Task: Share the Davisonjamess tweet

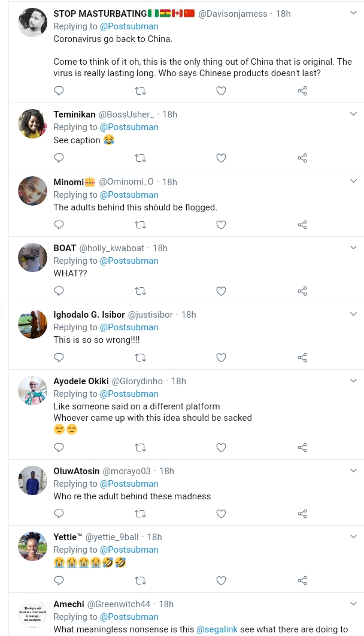Action: [302, 91]
